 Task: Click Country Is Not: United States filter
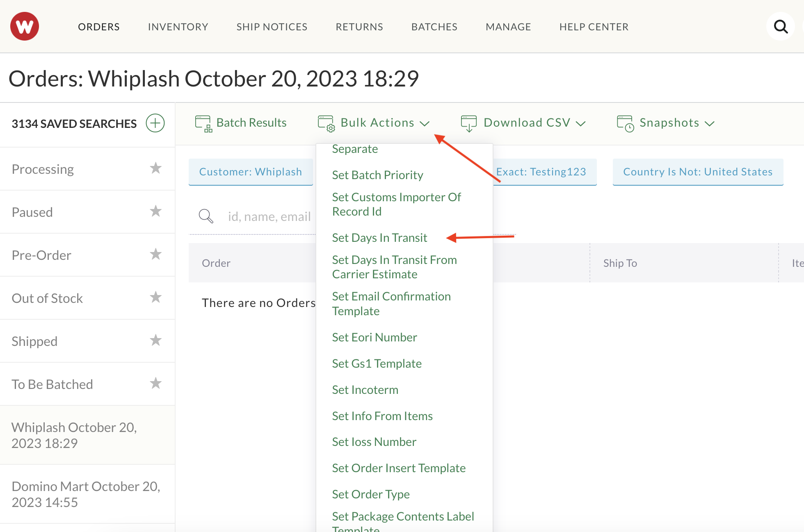698,172
